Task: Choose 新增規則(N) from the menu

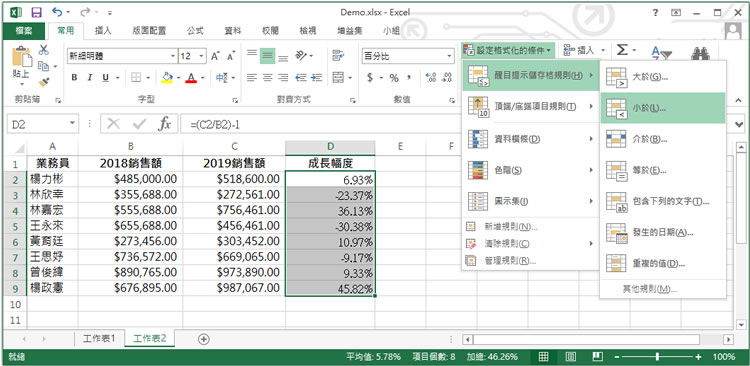Action: point(531,227)
